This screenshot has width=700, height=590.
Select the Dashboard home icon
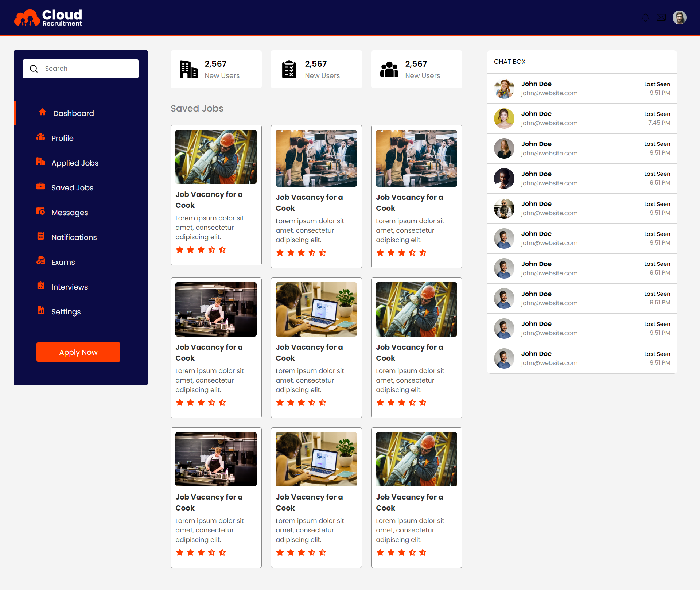tap(42, 113)
